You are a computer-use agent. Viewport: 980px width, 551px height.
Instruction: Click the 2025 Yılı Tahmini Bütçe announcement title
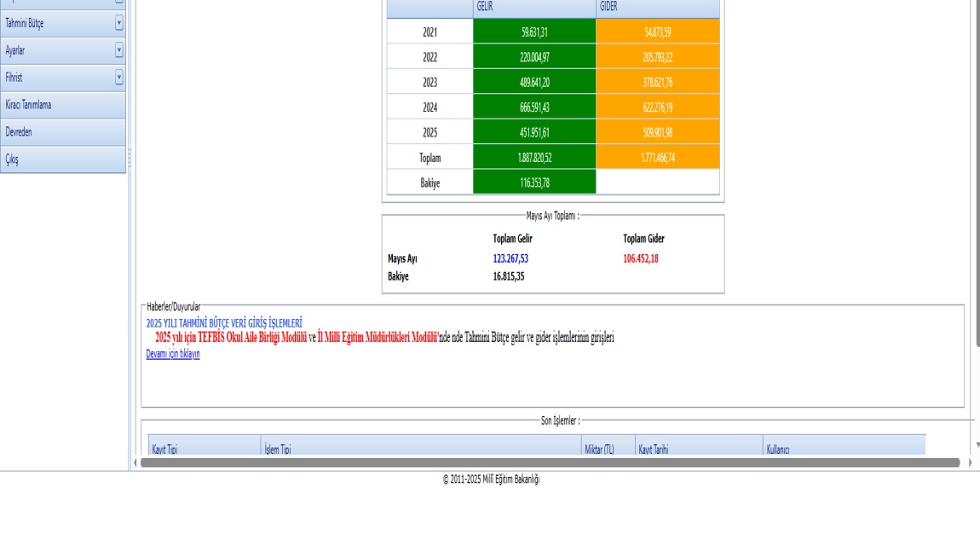point(224,322)
